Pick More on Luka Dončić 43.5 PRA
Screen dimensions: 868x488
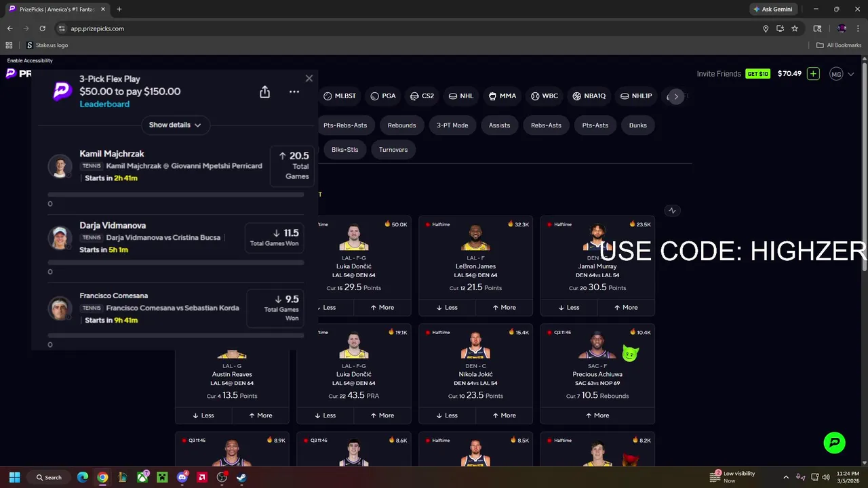coord(382,415)
